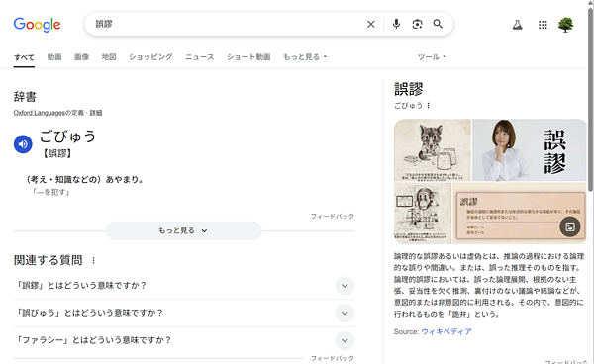
Task: Open the もっと見る dropdown in tabs
Action: click(305, 57)
